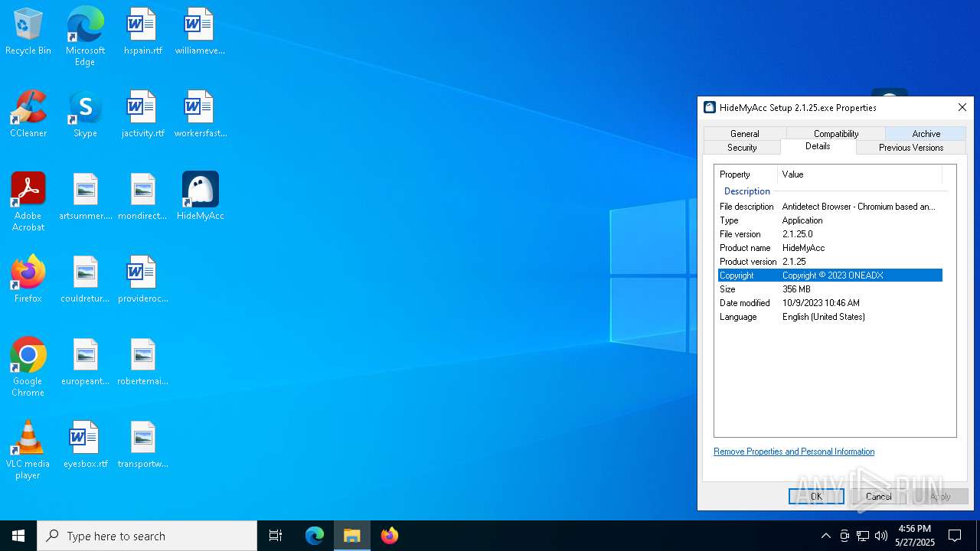Open the Windows Start menu
The height and width of the screenshot is (551, 980).
click(x=18, y=536)
